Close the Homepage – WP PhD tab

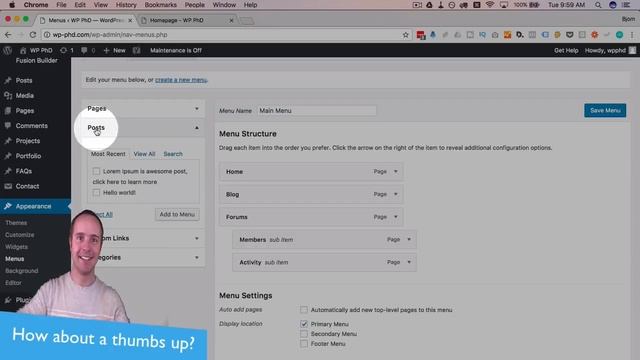(231, 20)
